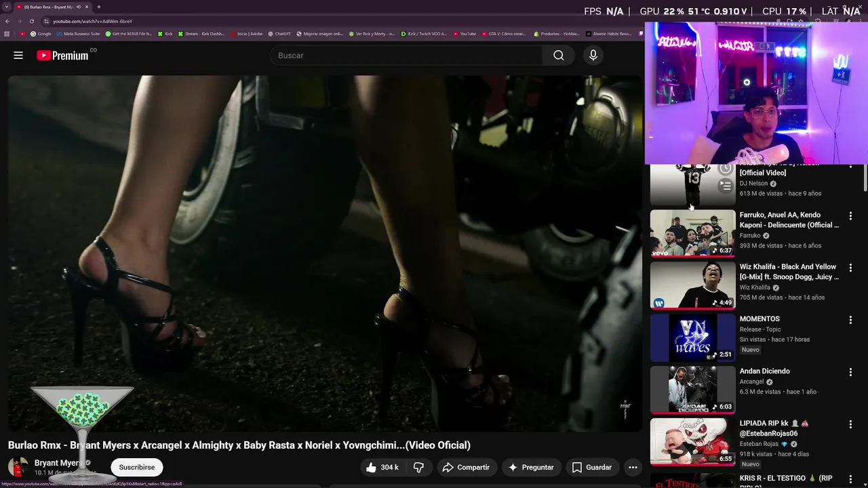Viewport: 868px width, 488px height.
Task: Open options menu for Farruko Delincuente video
Action: [850, 216]
